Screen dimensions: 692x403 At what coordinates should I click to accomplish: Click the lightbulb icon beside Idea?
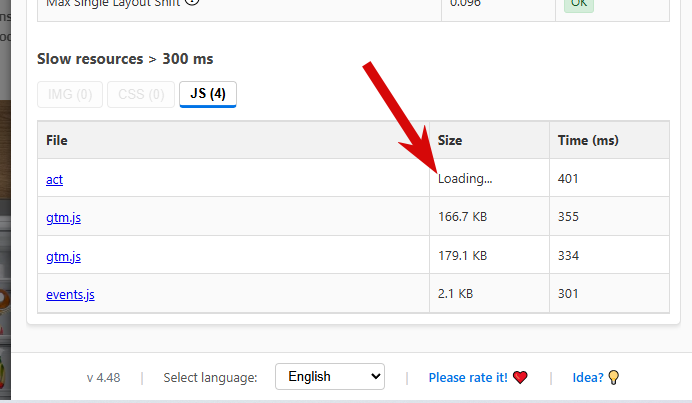point(613,377)
